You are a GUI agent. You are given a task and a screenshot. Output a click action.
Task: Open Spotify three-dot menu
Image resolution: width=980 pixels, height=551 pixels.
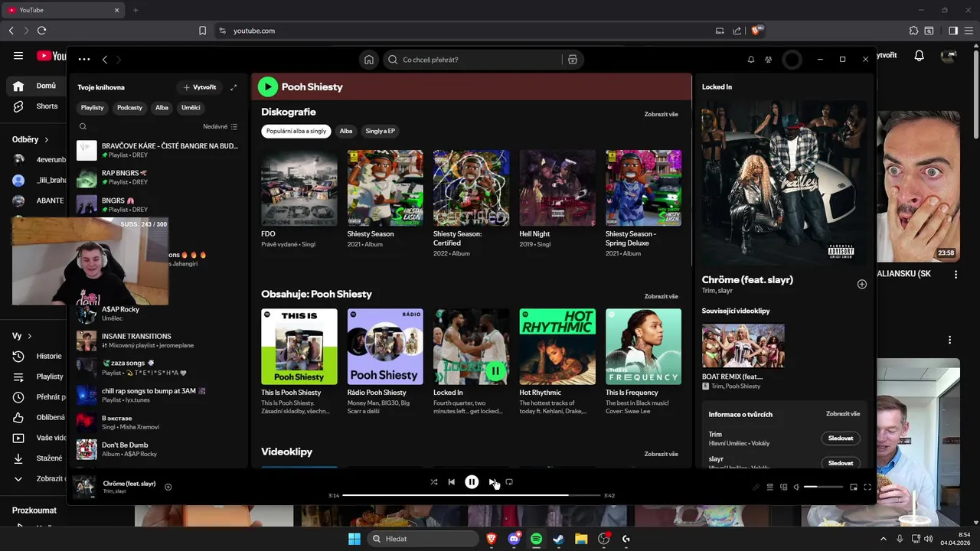(84, 59)
